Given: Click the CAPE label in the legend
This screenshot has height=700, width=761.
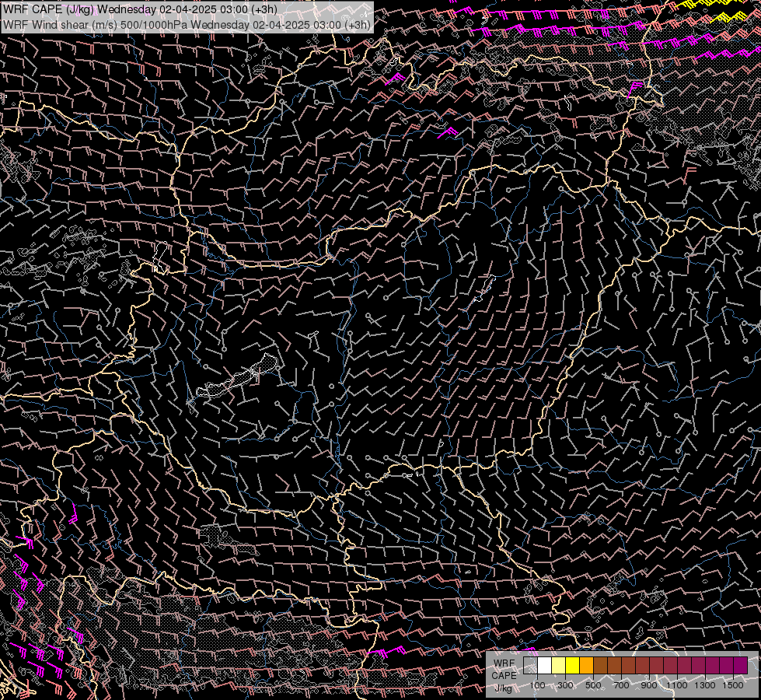Looking at the screenshot, I should click(x=504, y=675).
